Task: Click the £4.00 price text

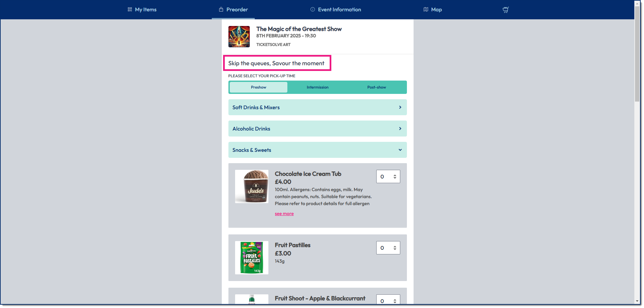Action: 283,182
